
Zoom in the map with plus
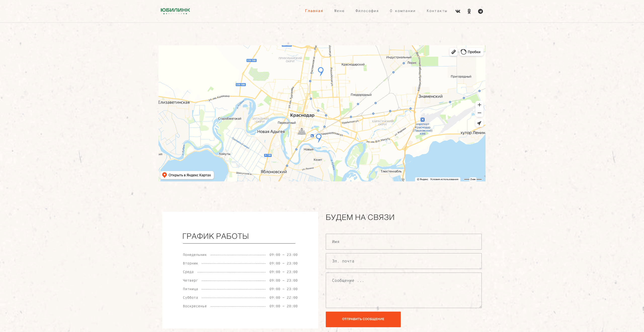pyautogui.click(x=479, y=105)
